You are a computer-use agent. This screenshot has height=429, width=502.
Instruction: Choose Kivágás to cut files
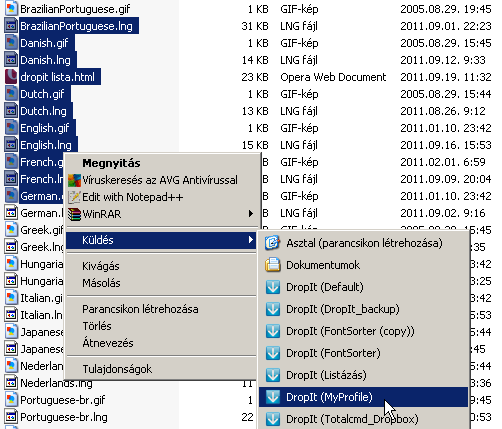coord(161,266)
